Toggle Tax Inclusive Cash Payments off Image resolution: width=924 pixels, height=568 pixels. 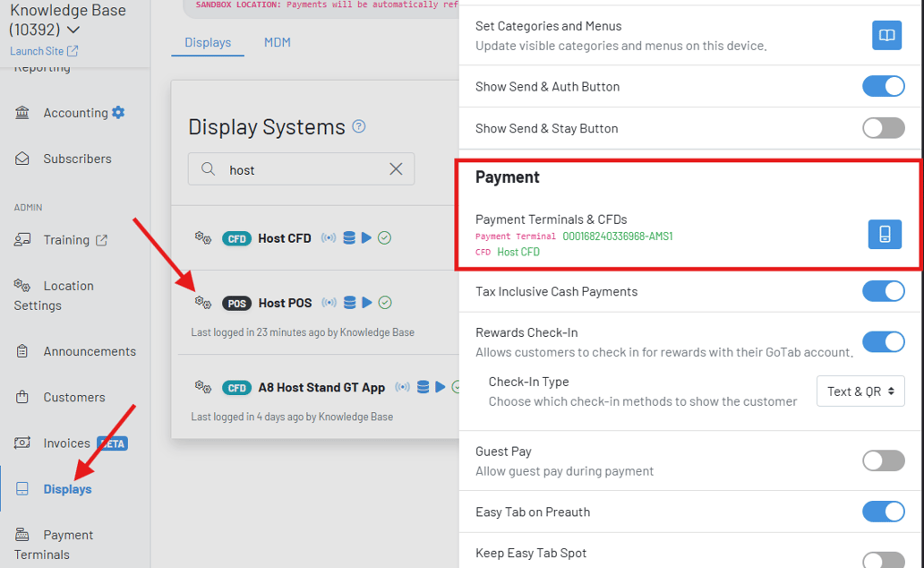tap(883, 291)
